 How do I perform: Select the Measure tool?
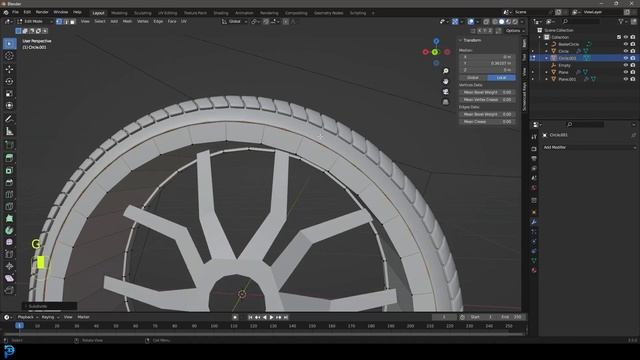(9, 131)
